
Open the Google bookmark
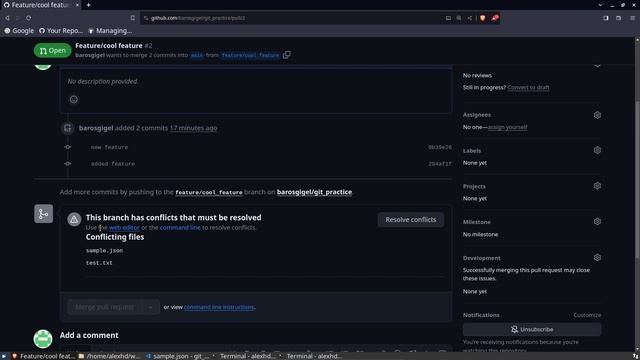19,31
